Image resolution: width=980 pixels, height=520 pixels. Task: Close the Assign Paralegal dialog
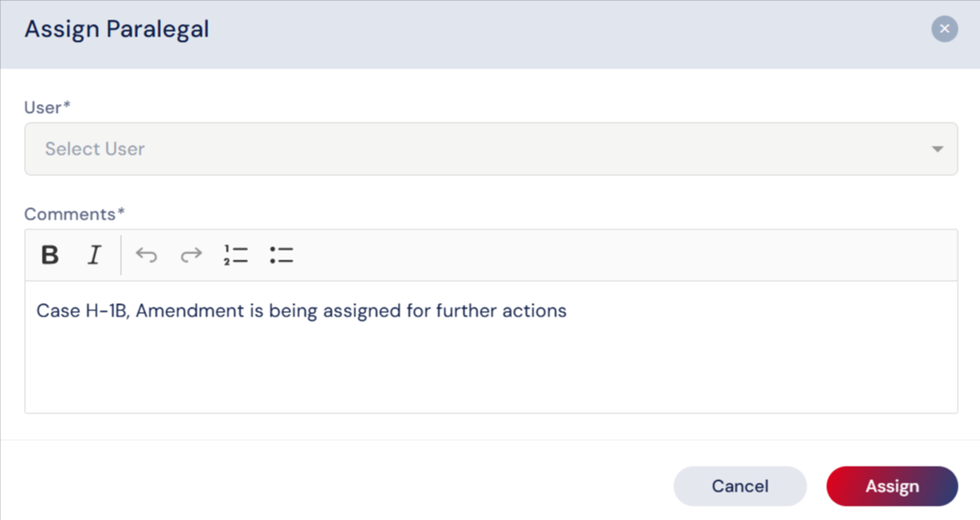pos(944,29)
